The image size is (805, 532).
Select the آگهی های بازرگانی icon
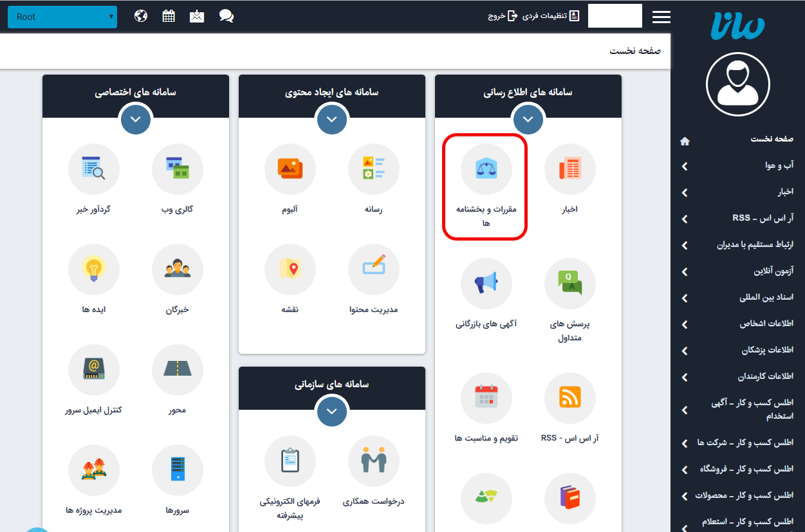click(486, 283)
